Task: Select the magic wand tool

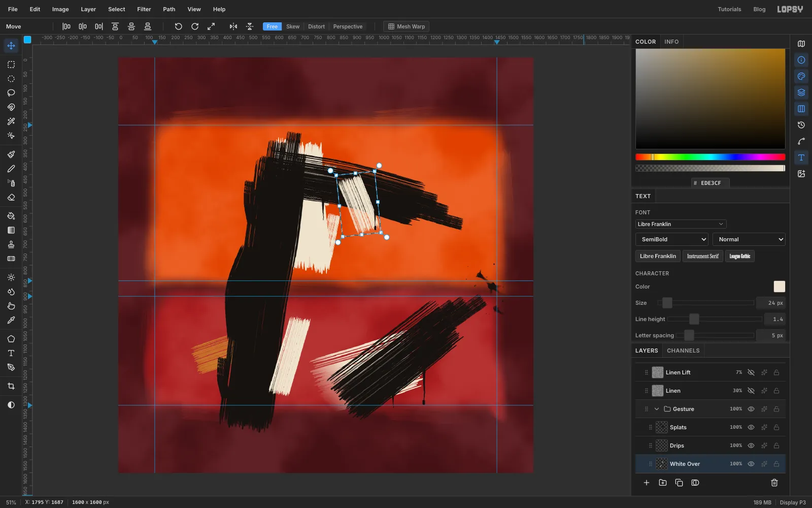Action: (x=11, y=121)
